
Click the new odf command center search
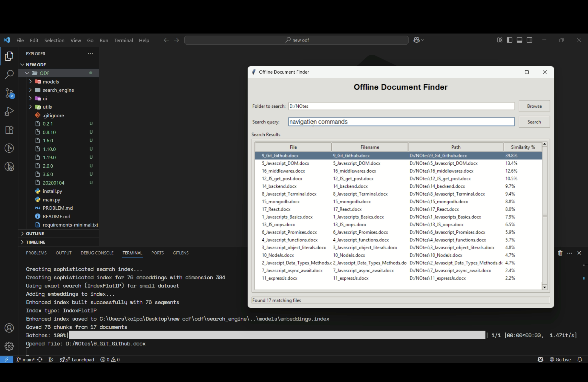coord(296,40)
